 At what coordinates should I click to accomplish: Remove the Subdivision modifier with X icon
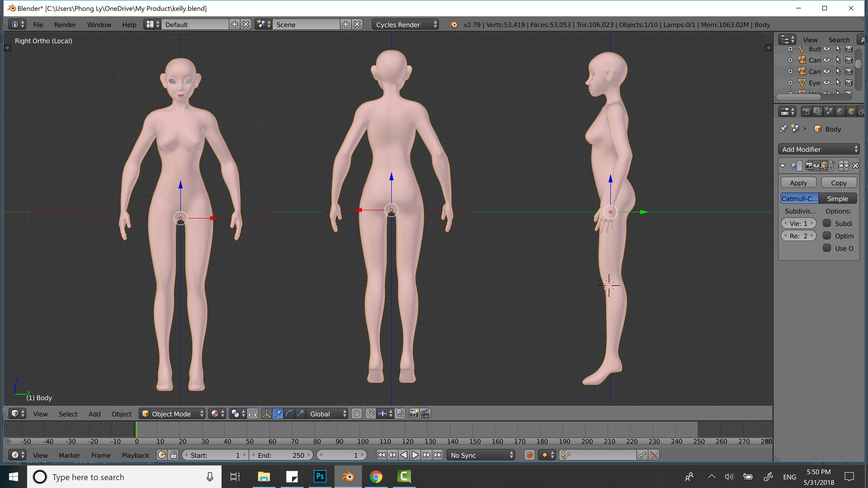pos(855,166)
